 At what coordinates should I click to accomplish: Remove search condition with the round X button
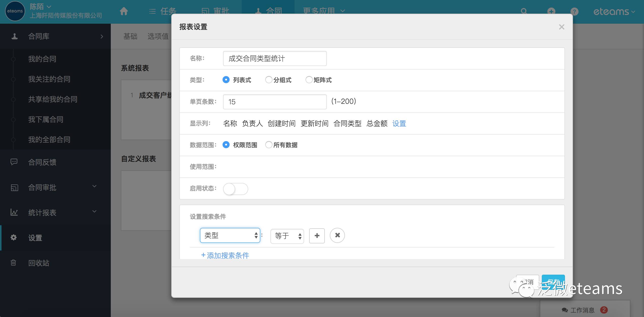(x=337, y=235)
